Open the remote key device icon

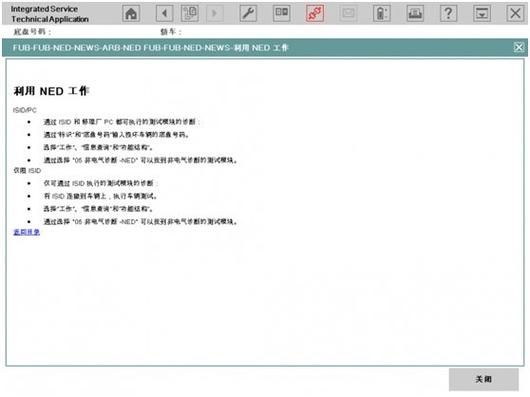[382, 14]
